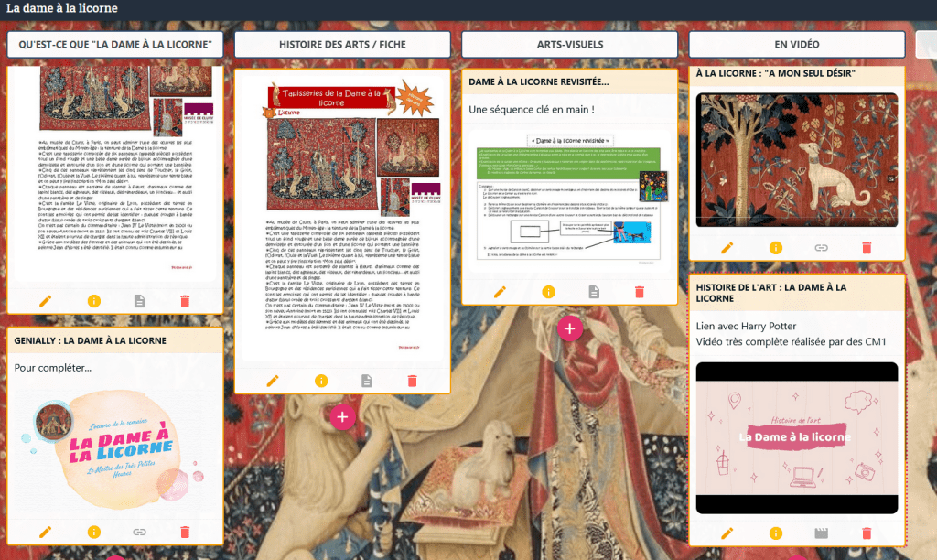The image size is (937, 560).
Task: Show info on Histoire de l'art card
Action: click(x=775, y=533)
